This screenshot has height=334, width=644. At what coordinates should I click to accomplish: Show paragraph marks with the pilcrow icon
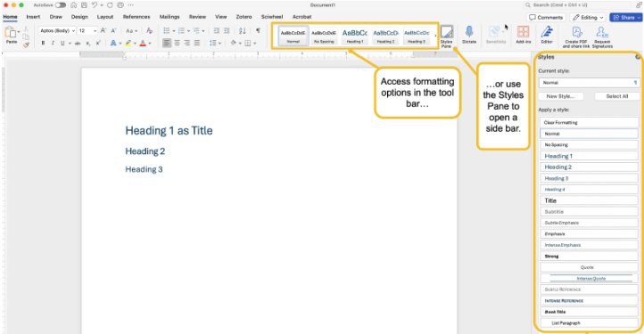(x=258, y=31)
